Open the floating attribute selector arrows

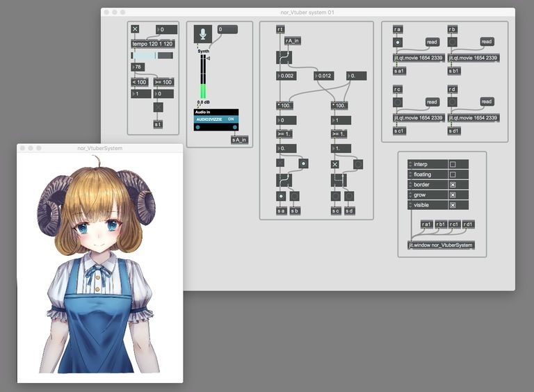[x=410, y=174]
